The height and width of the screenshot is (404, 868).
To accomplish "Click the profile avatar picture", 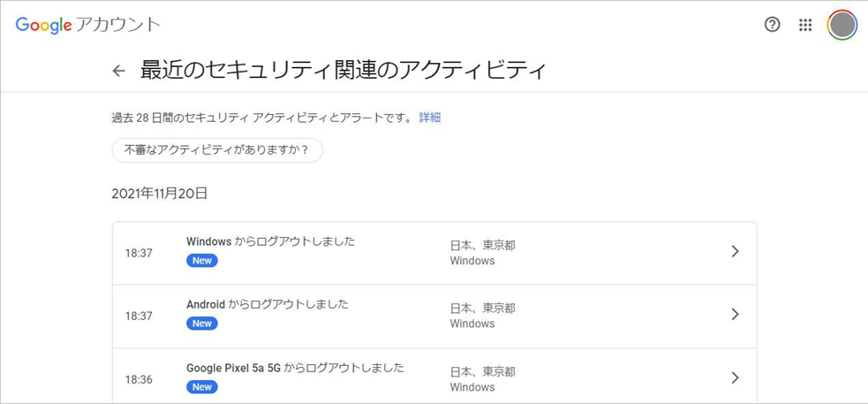I will click(842, 25).
